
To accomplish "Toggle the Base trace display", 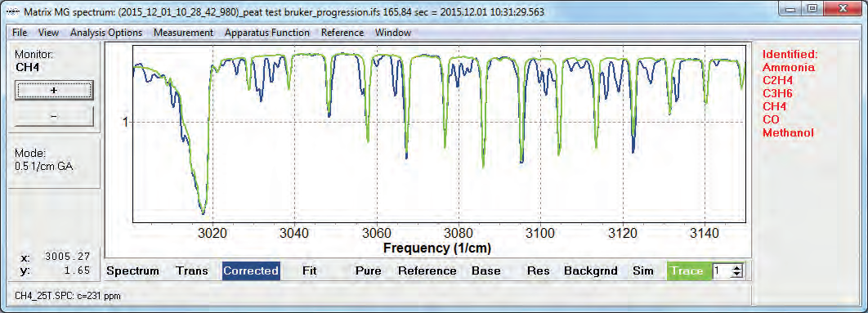I will pos(486,271).
